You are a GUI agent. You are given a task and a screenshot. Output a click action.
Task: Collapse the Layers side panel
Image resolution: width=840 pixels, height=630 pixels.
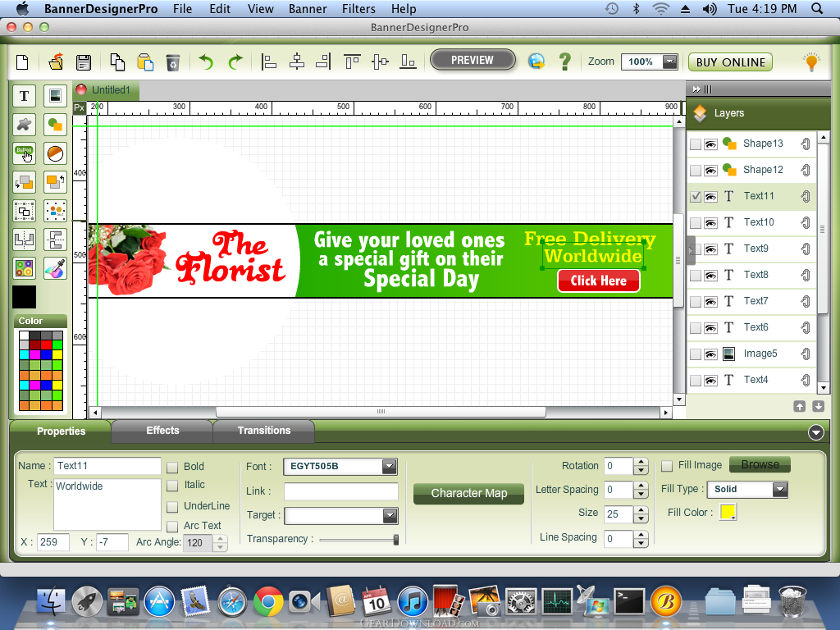(x=696, y=89)
